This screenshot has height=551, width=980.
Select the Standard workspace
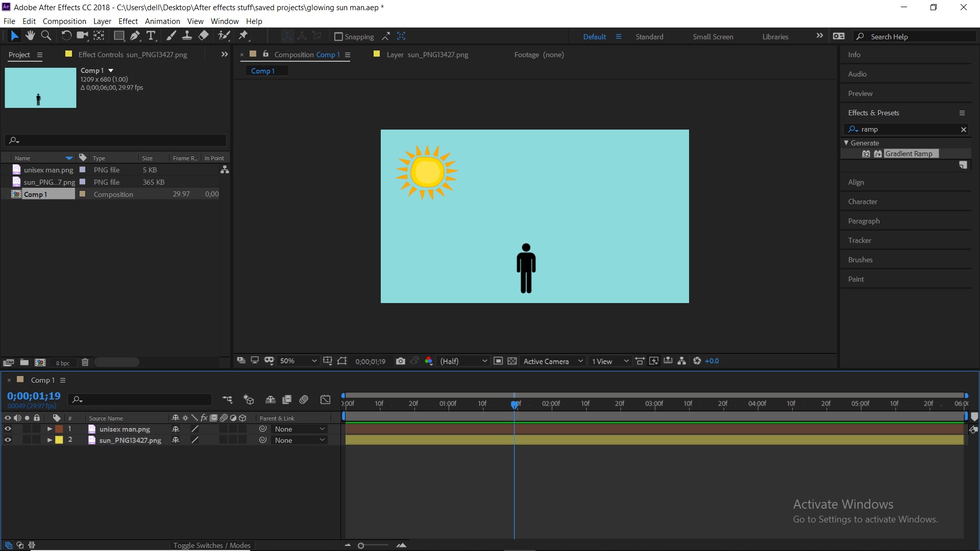click(649, 37)
